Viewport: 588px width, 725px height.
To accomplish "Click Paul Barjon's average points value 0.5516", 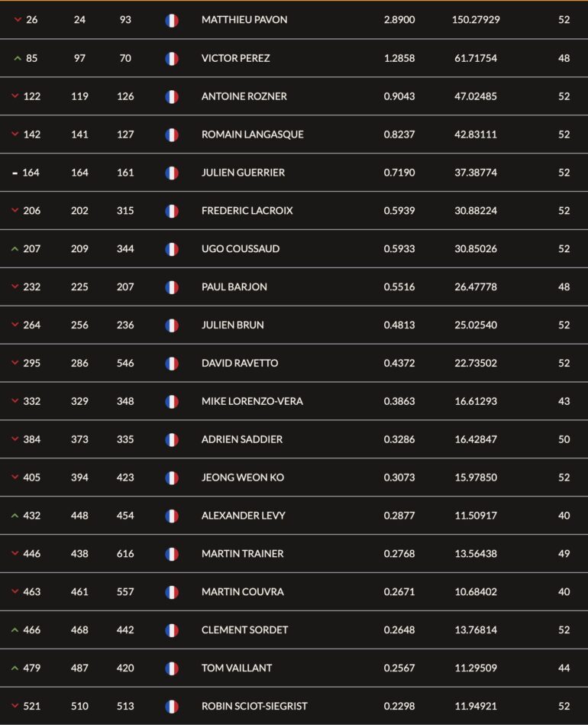I will click(x=399, y=287).
